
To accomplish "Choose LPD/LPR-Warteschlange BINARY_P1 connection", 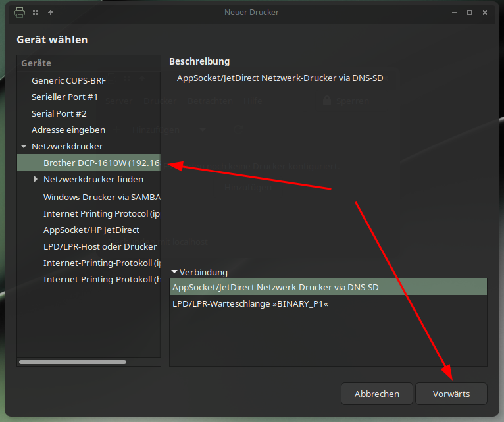I will click(328, 303).
